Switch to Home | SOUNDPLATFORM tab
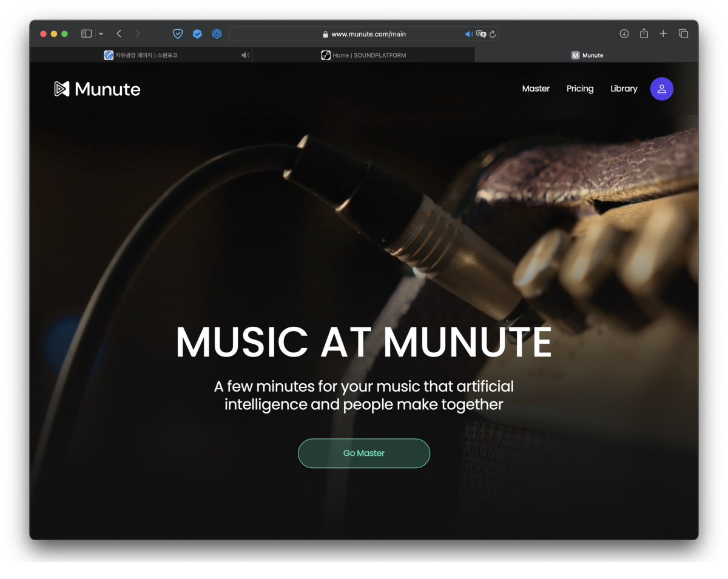 [363, 55]
